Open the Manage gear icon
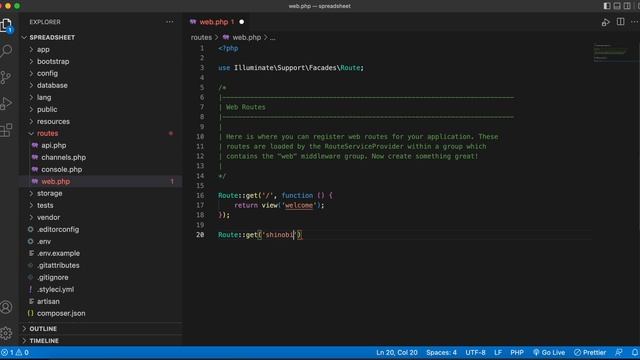640x360 pixels. 6,333
